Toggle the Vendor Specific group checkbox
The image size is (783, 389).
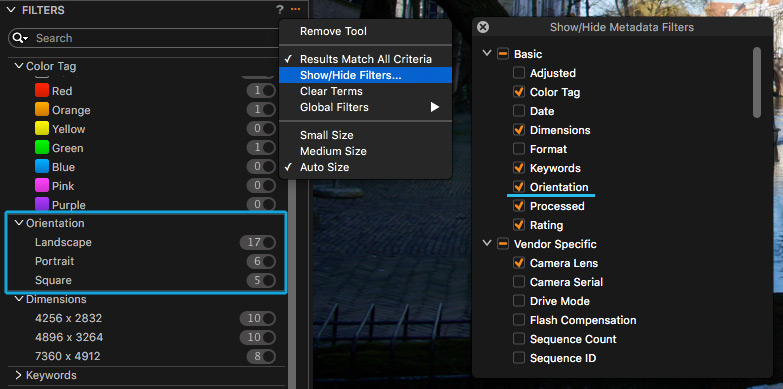[x=503, y=244]
